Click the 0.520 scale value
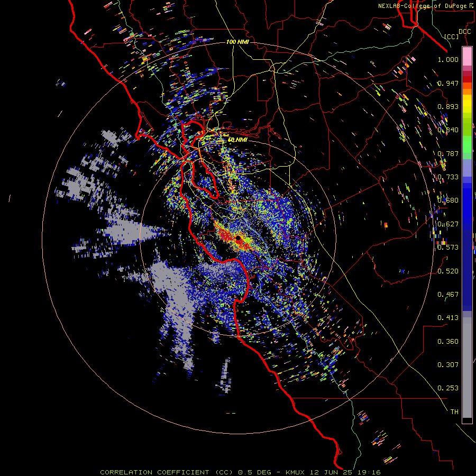 448,271
